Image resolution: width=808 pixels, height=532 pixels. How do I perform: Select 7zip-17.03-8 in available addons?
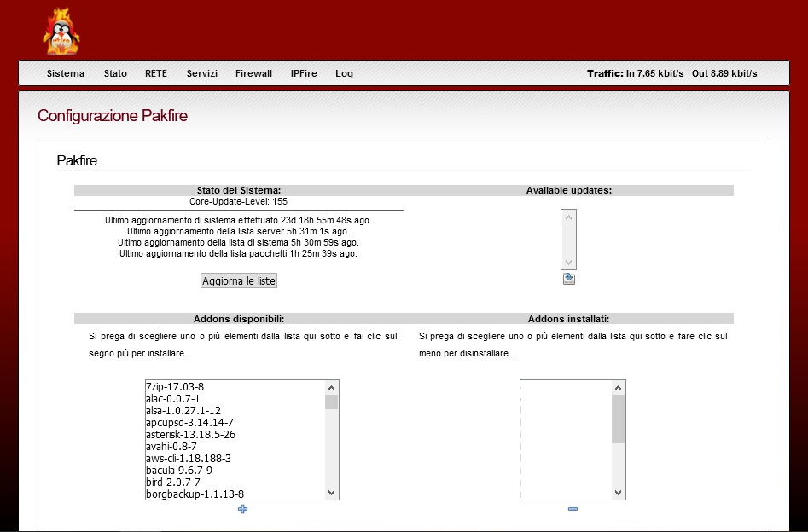[235, 386]
